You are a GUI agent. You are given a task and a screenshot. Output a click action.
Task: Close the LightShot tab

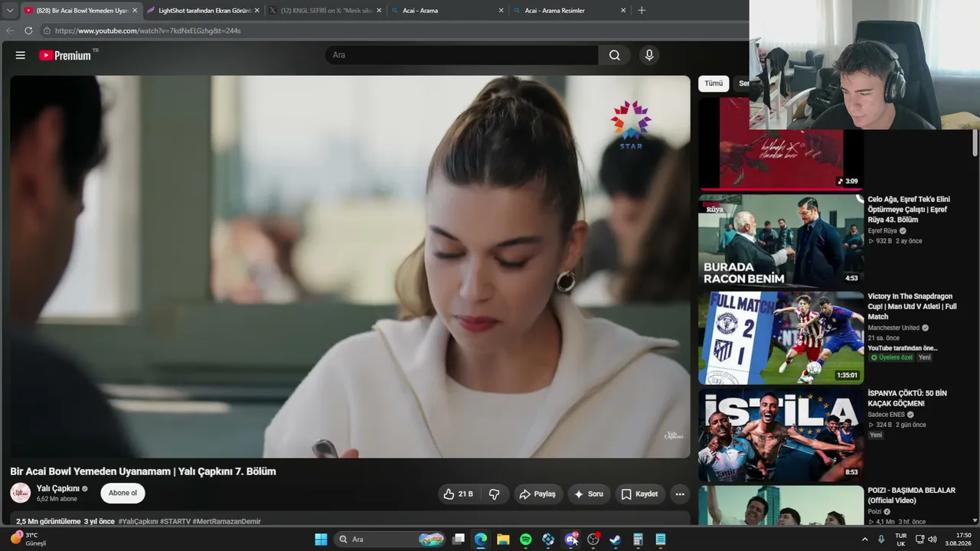tap(256, 11)
